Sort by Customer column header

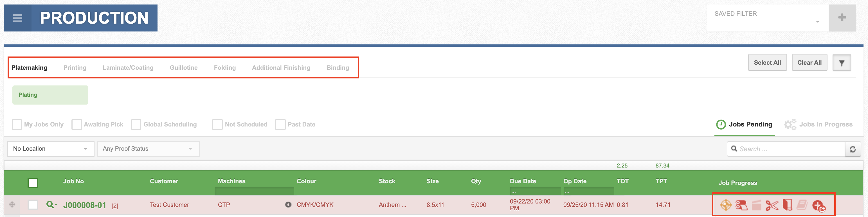click(164, 181)
